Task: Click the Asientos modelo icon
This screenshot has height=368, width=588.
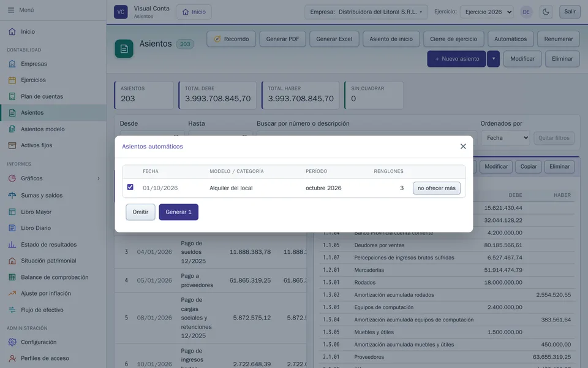Action: click(x=12, y=129)
